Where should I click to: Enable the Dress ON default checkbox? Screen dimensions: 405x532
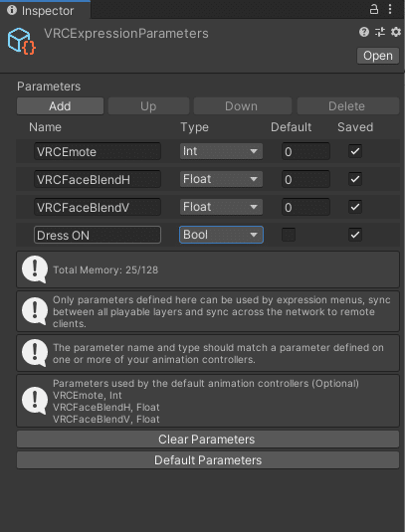tap(289, 235)
